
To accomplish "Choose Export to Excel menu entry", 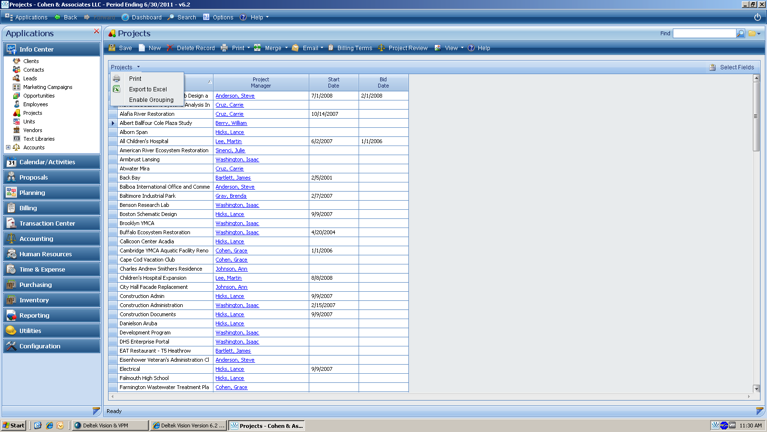I will click(x=148, y=89).
